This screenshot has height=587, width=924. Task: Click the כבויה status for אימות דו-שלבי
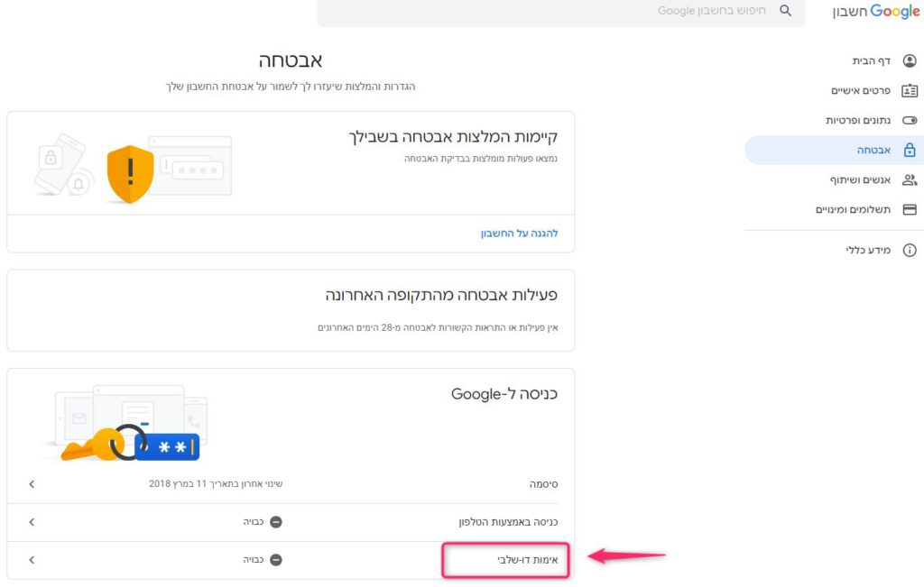click(254, 559)
